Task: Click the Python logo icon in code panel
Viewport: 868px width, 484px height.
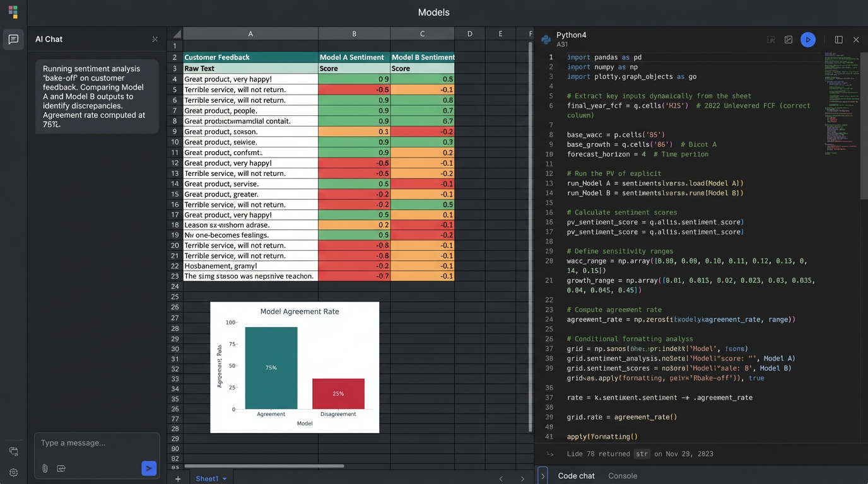Action: pyautogui.click(x=546, y=40)
